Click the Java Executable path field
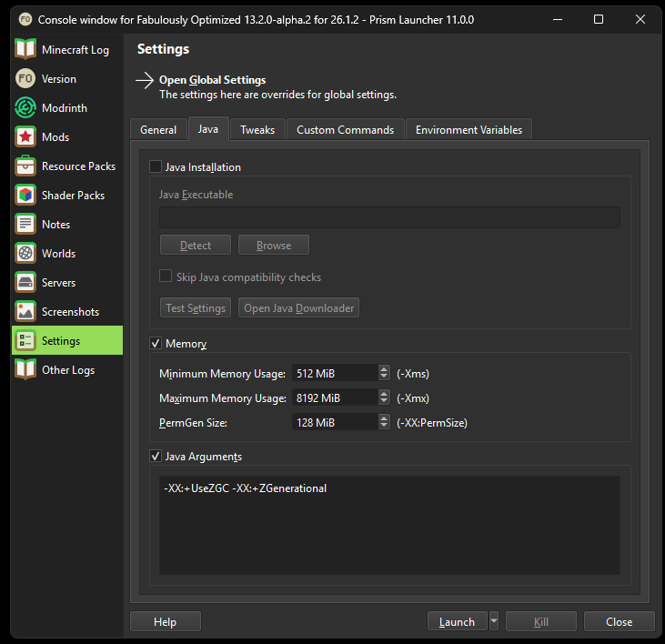The image size is (665, 644). [x=389, y=217]
